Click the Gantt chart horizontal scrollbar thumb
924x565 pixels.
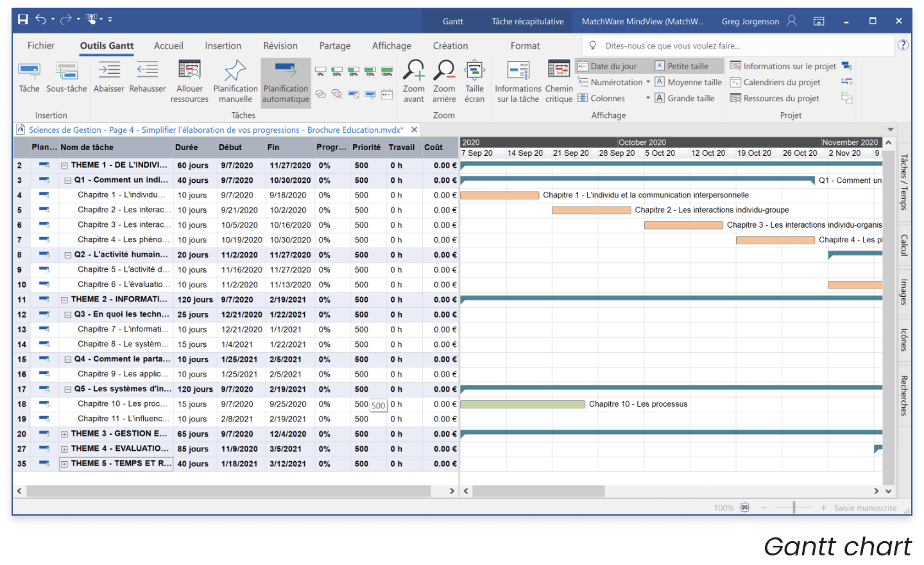[538, 491]
